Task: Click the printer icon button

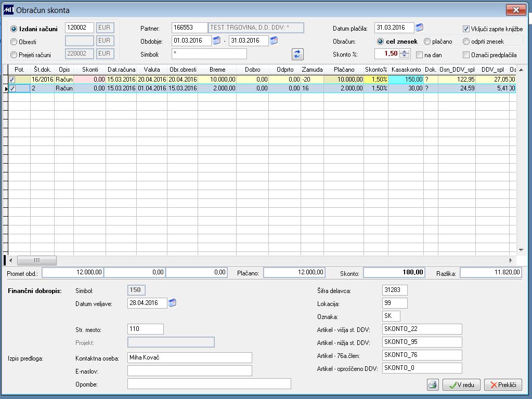Action: pyautogui.click(x=433, y=385)
